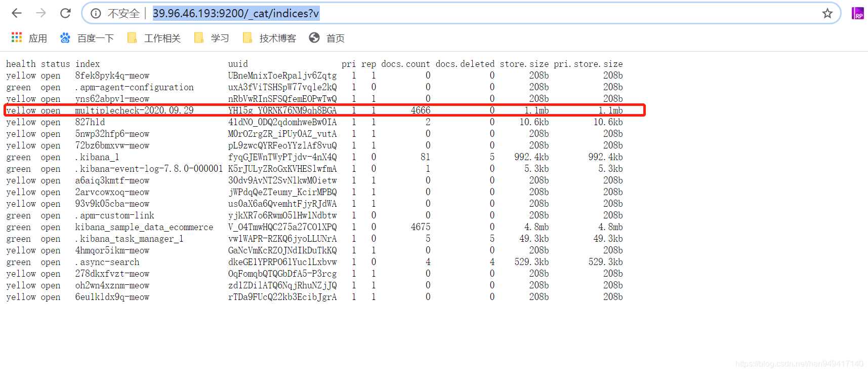The height and width of the screenshot is (373, 868).
Task: Select the 72bz6bmxvw-meow index name
Action: [112, 145]
